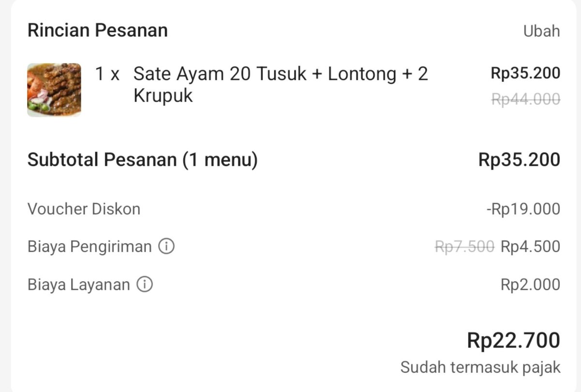The height and width of the screenshot is (392, 581).
Task: Open the Biaya Layanan info icon
Action: [144, 284]
